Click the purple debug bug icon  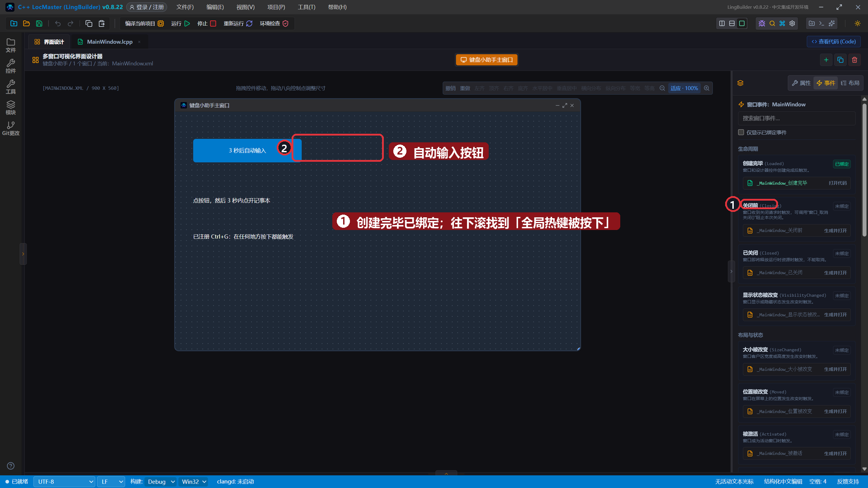pyautogui.click(x=762, y=23)
